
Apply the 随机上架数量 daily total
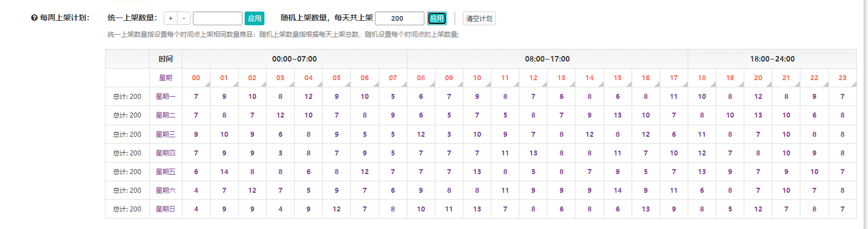pos(437,19)
